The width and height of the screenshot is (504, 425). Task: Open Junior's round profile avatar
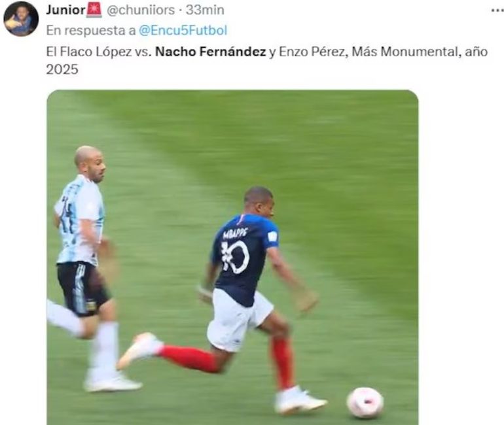point(21,19)
